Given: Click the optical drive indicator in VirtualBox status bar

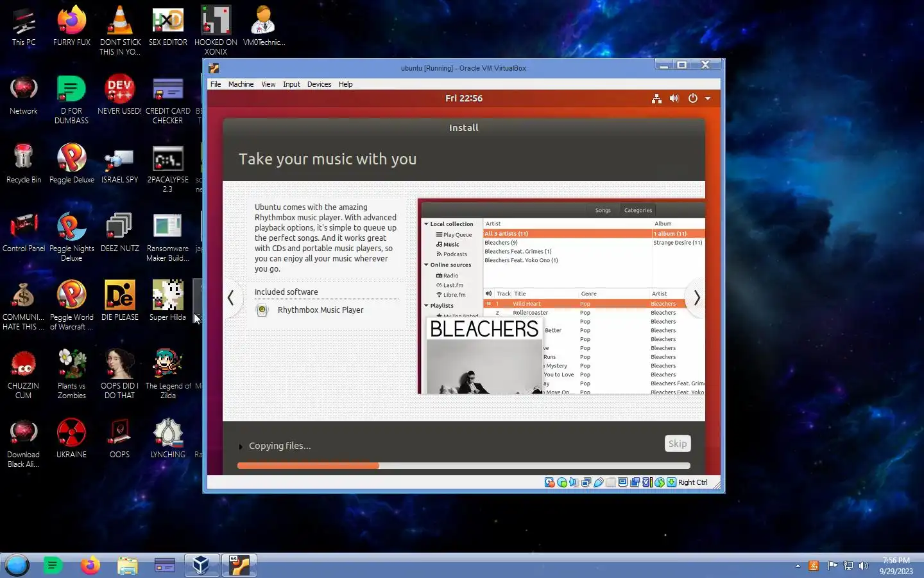Looking at the screenshot, I should pyautogui.click(x=562, y=482).
